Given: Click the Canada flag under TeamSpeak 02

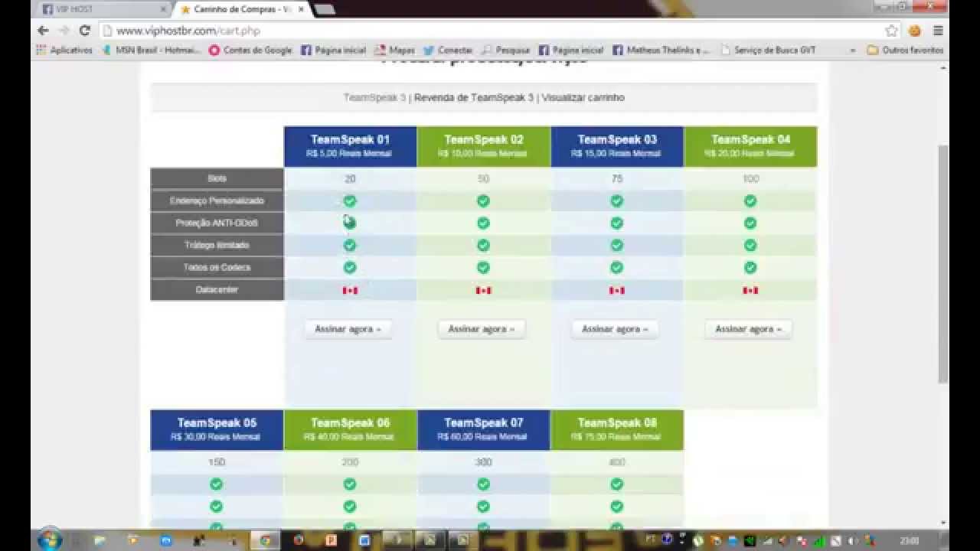Looking at the screenshot, I should coord(483,290).
